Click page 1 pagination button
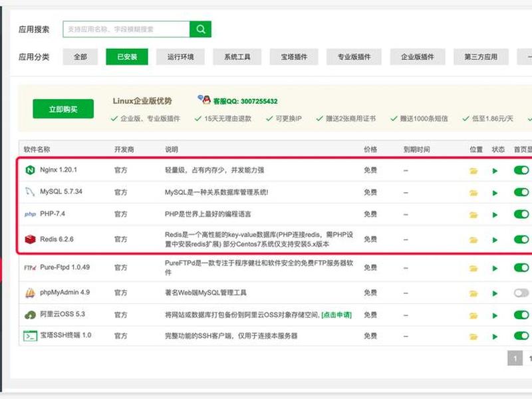Image resolution: width=532 pixels, height=399 pixels. [x=515, y=358]
